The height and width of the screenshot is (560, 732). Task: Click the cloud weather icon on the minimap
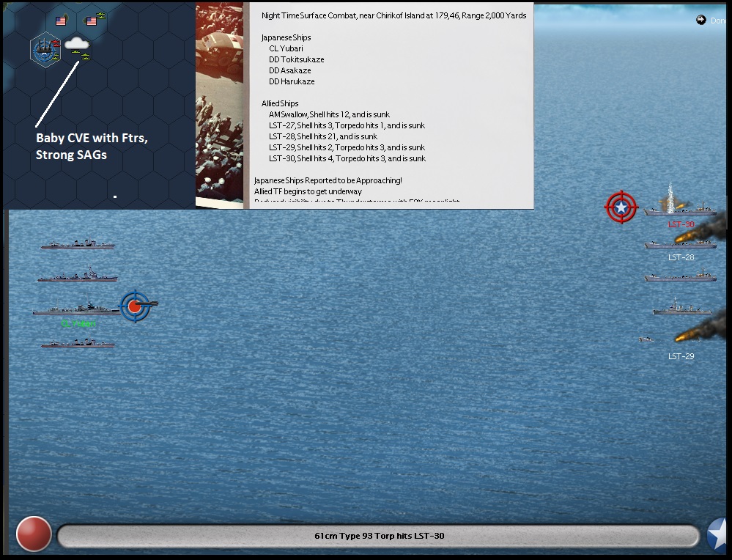(x=76, y=43)
